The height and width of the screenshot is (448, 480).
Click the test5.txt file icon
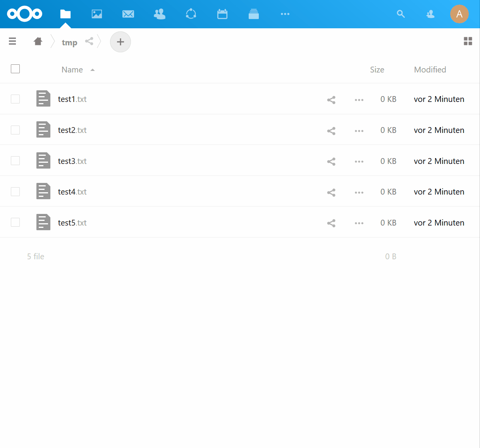43,222
